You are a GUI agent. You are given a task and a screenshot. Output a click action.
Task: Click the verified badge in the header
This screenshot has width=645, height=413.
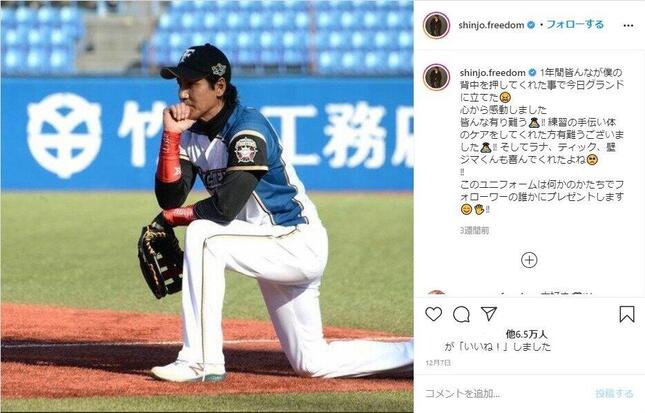pyautogui.click(x=531, y=25)
